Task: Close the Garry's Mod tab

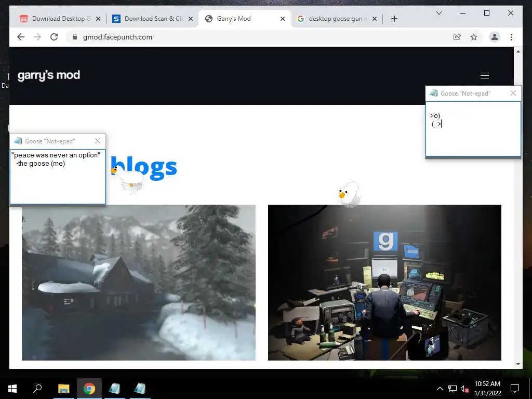Action: coord(282,19)
